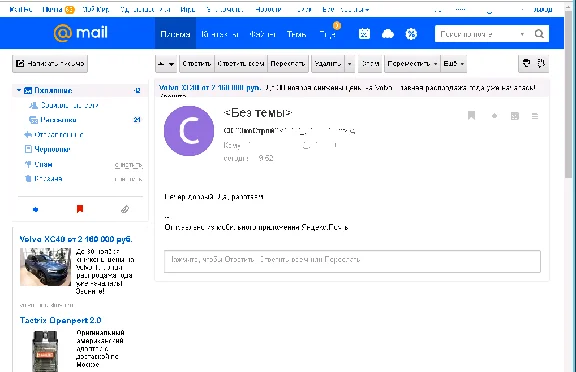Open the Контакты tab
The height and width of the screenshot is (372, 576).
click(x=220, y=34)
